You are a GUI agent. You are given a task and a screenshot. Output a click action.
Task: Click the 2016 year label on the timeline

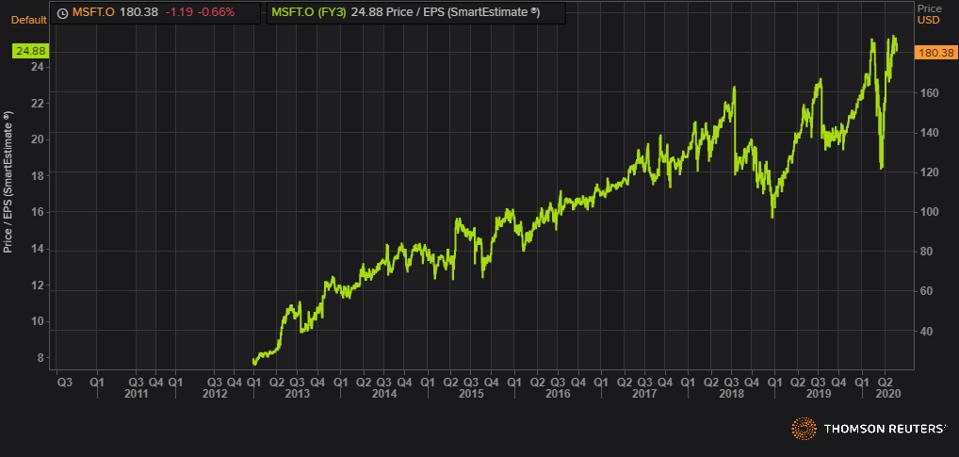pos(556,394)
